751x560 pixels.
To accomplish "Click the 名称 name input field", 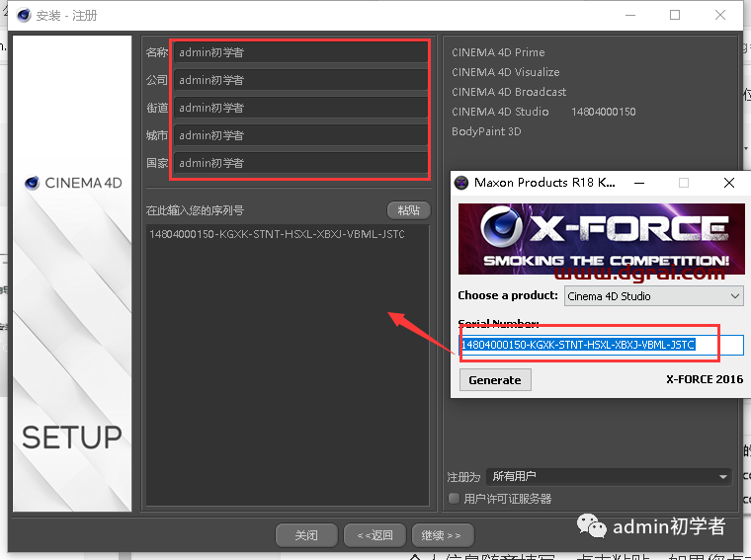I will [x=300, y=52].
